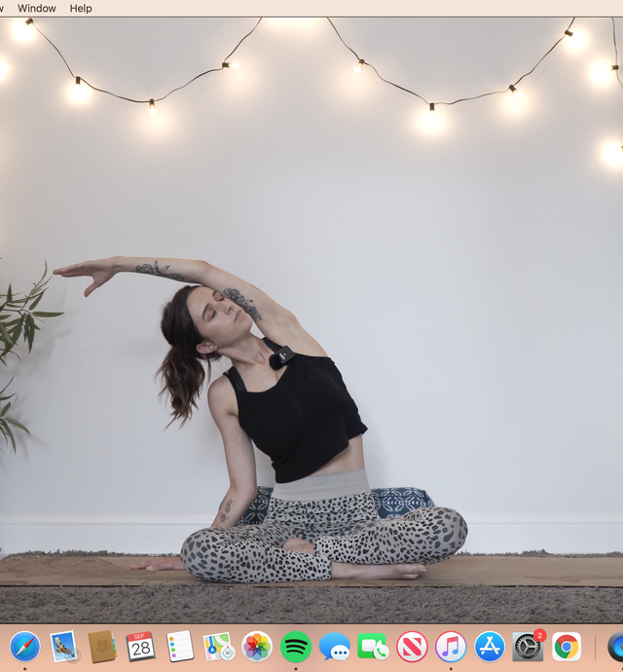
Task: Click the dock divider line right of Chrome
Action: [x=595, y=647]
